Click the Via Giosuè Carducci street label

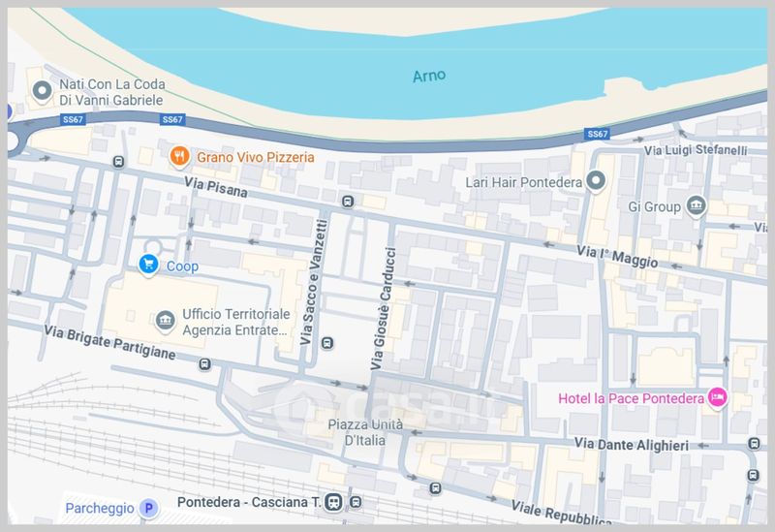coord(384,308)
